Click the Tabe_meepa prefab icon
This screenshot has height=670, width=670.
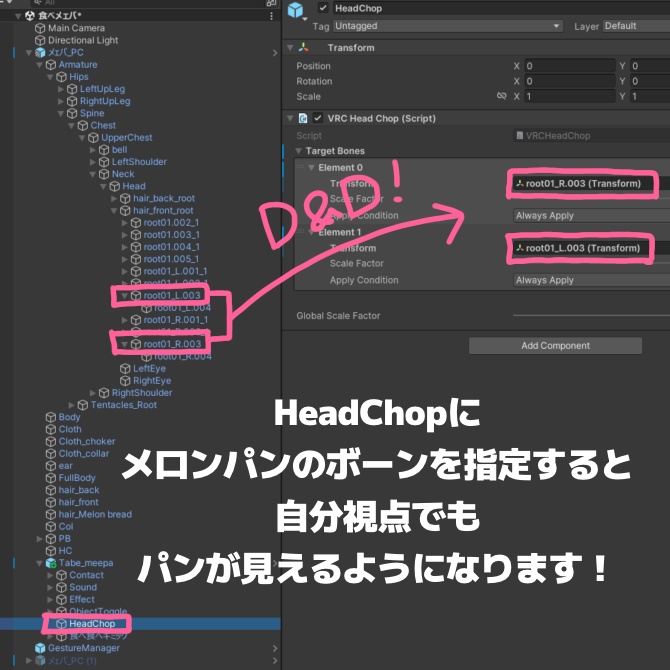pos(51,563)
